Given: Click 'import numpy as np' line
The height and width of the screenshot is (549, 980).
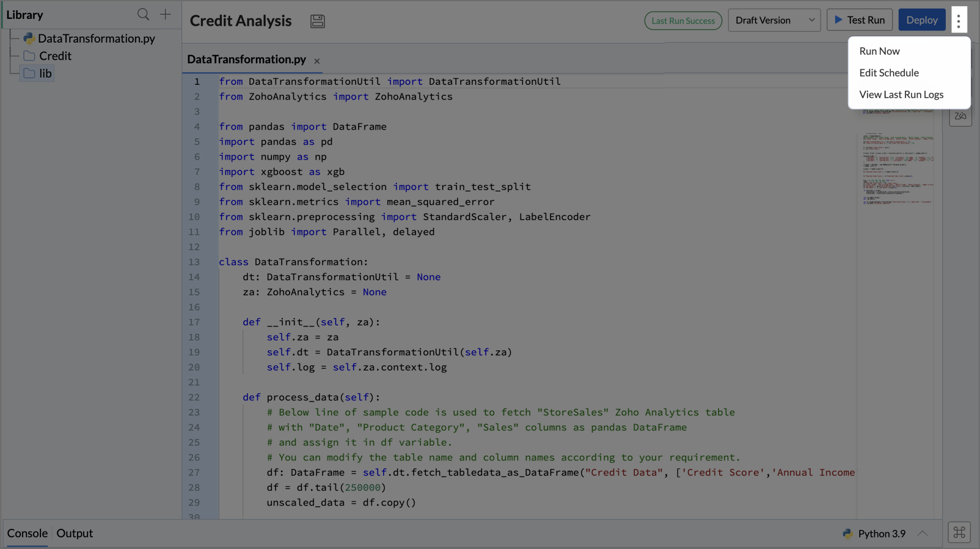Looking at the screenshot, I should (x=272, y=157).
